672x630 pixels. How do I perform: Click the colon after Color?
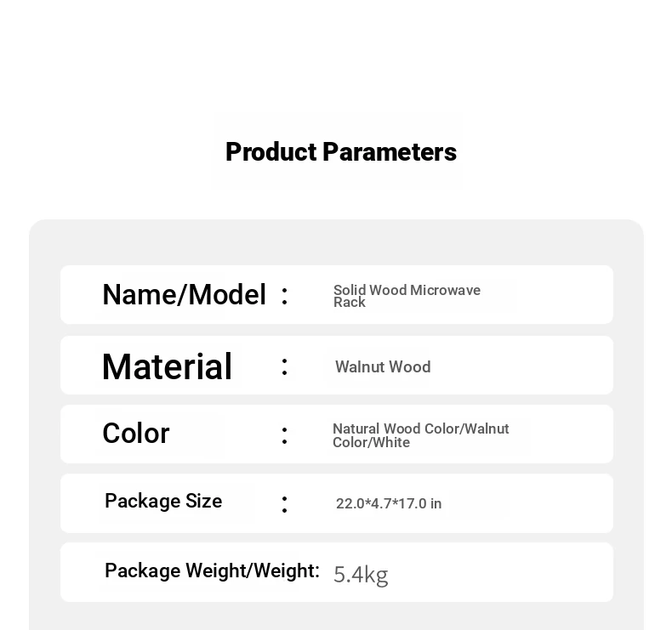click(285, 435)
